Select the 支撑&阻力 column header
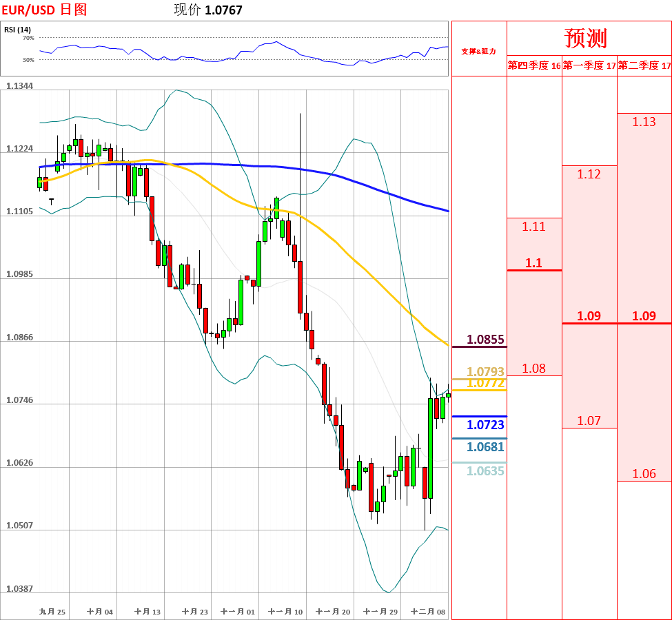 (478, 51)
